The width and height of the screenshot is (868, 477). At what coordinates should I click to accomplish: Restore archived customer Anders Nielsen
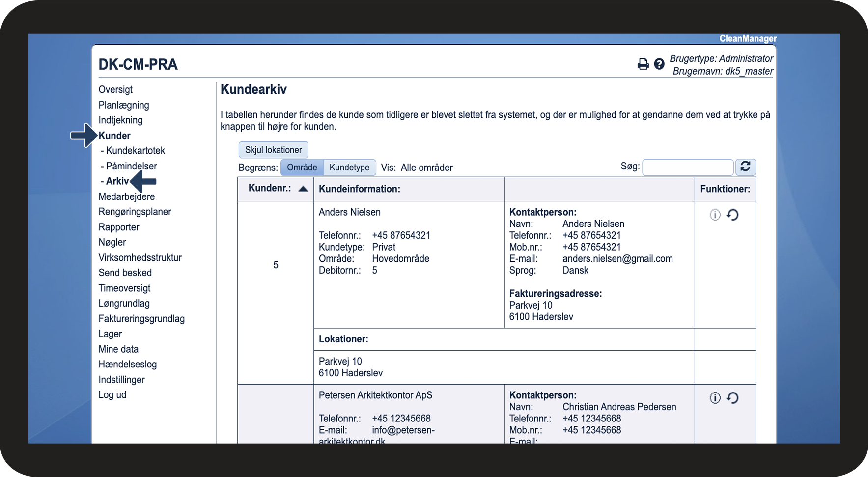(x=732, y=215)
